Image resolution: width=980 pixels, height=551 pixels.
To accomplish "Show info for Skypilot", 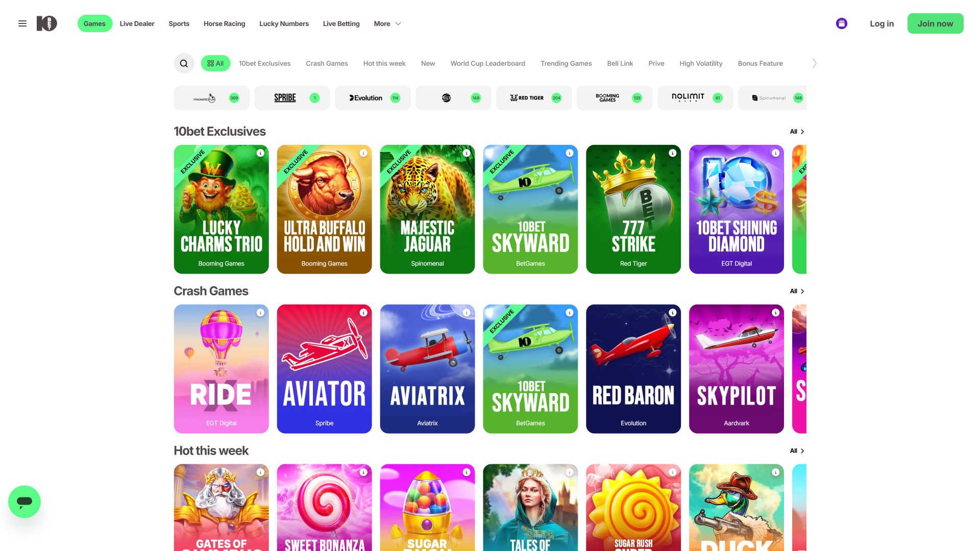I will pyautogui.click(x=776, y=313).
